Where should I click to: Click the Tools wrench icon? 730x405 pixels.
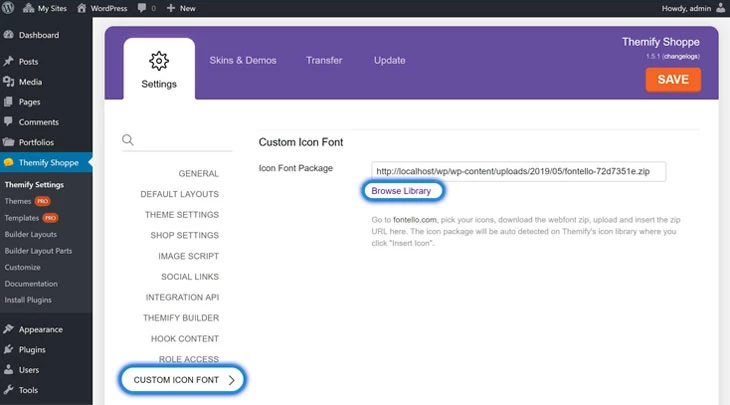pyautogui.click(x=8, y=389)
